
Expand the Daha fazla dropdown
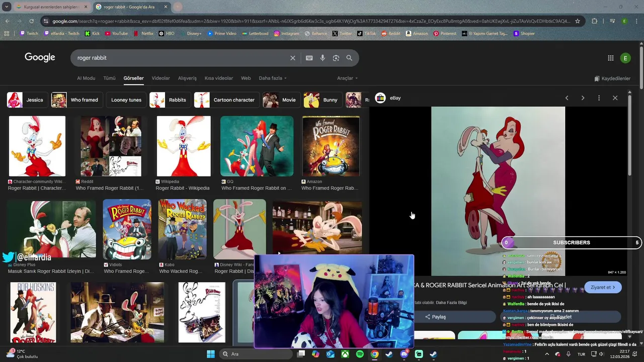click(273, 78)
